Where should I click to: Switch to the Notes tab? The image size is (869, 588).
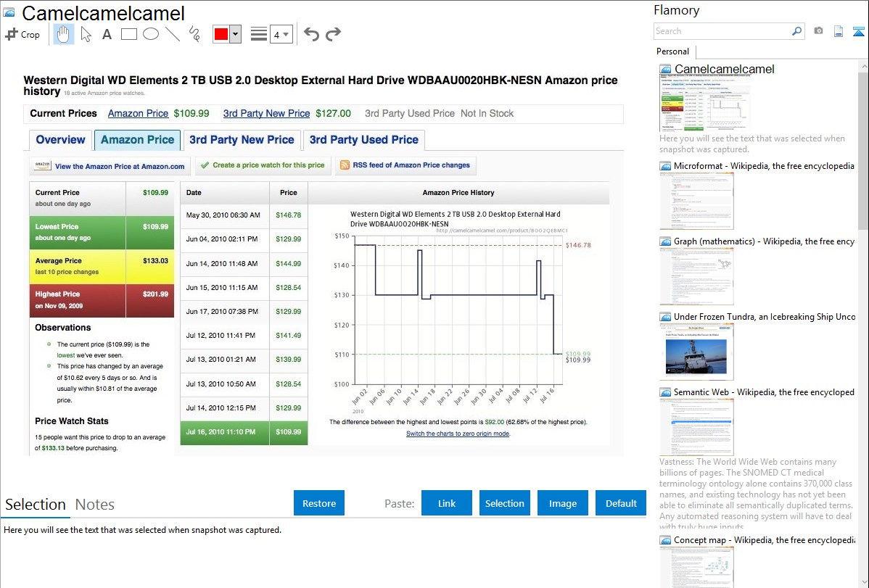[94, 505]
